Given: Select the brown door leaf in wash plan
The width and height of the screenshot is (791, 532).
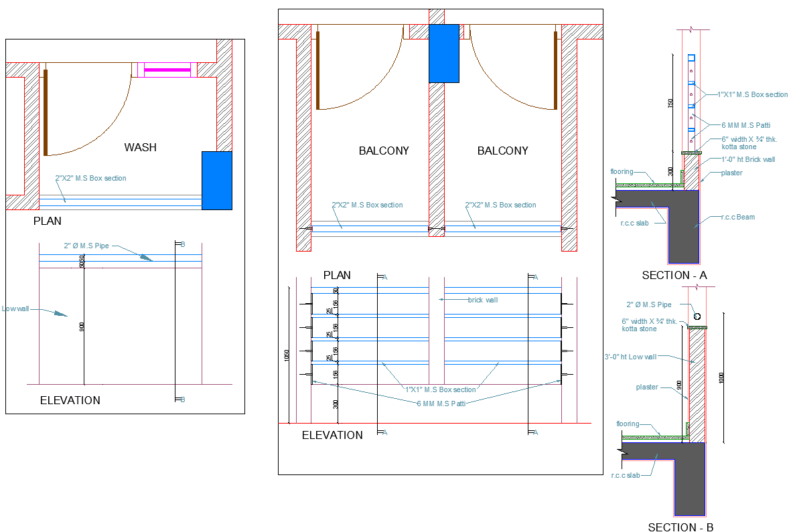Looking at the screenshot, I should 46,112.
